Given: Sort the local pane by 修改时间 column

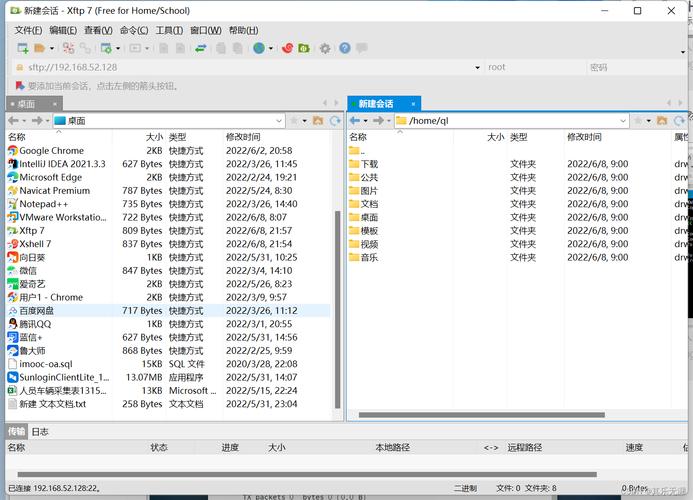Looking at the screenshot, I should (243, 137).
